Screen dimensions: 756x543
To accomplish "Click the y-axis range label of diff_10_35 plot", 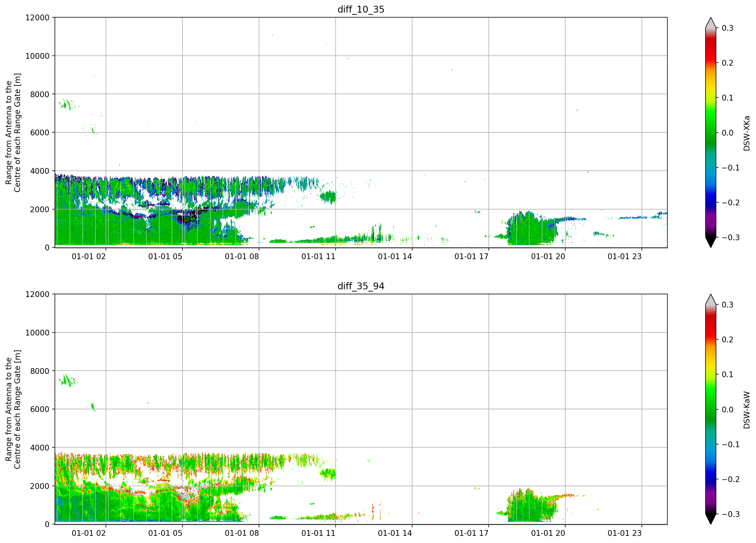I will [13, 132].
